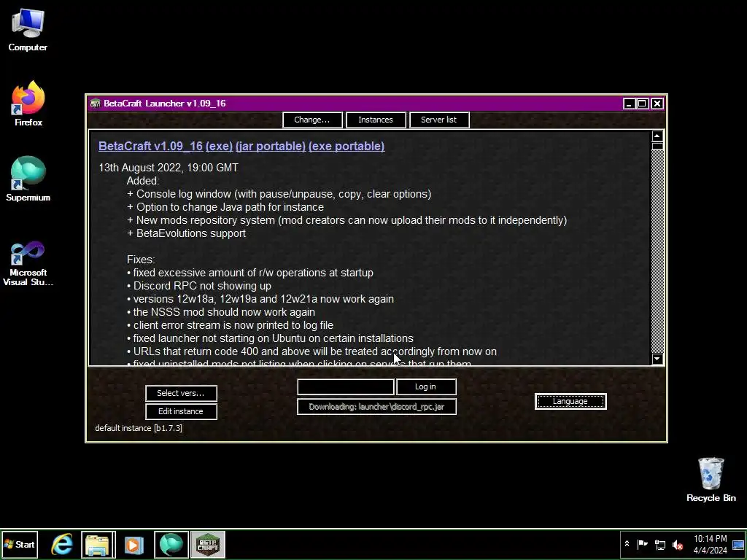Open the Change... button

(312, 120)
